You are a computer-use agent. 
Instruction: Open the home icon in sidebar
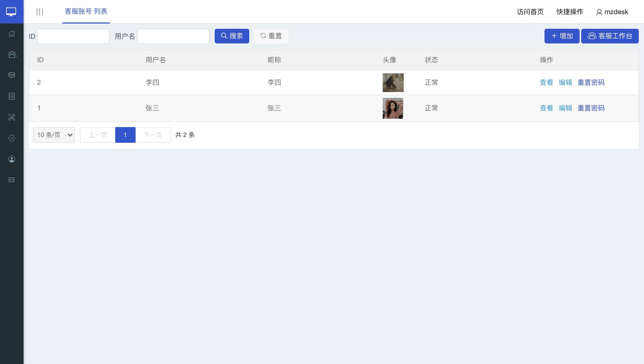coord(12,34)
